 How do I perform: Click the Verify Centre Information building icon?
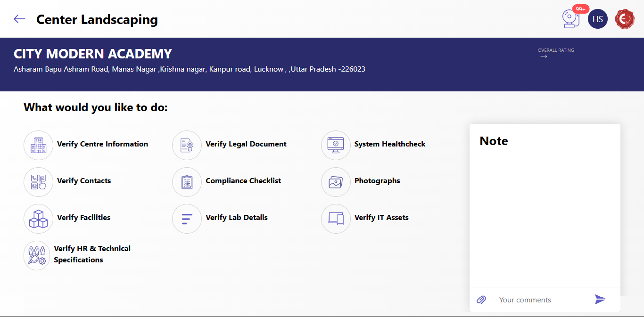tap(38, 145)
